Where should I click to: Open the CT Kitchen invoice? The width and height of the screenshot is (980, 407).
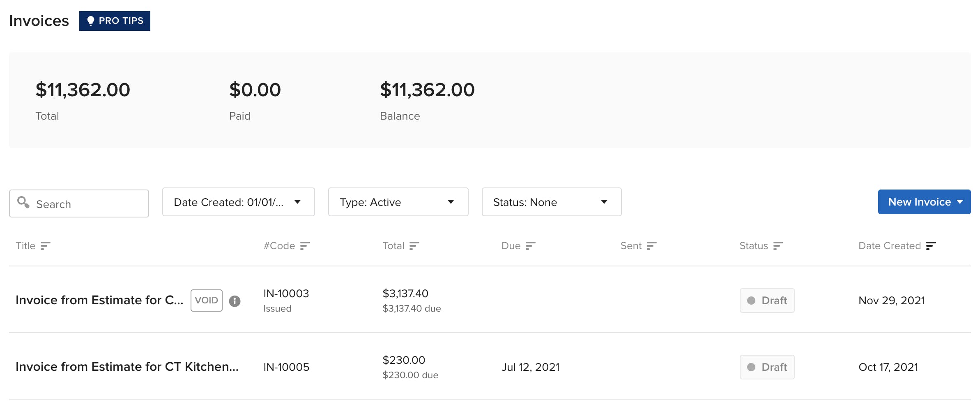click(127, 367)
